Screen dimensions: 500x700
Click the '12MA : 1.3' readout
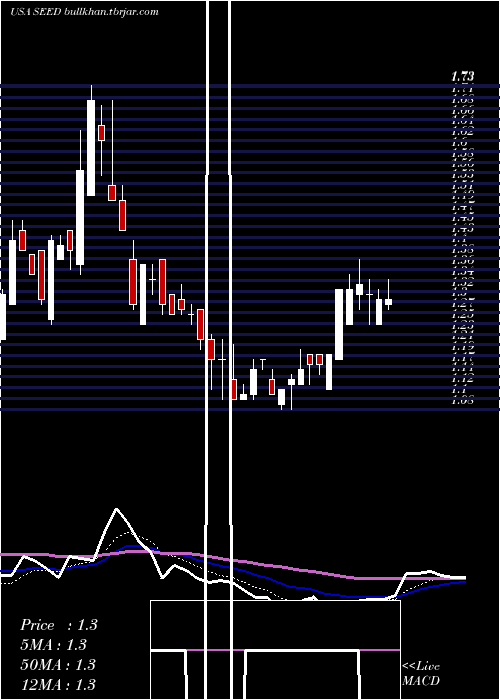pos(58,684)
